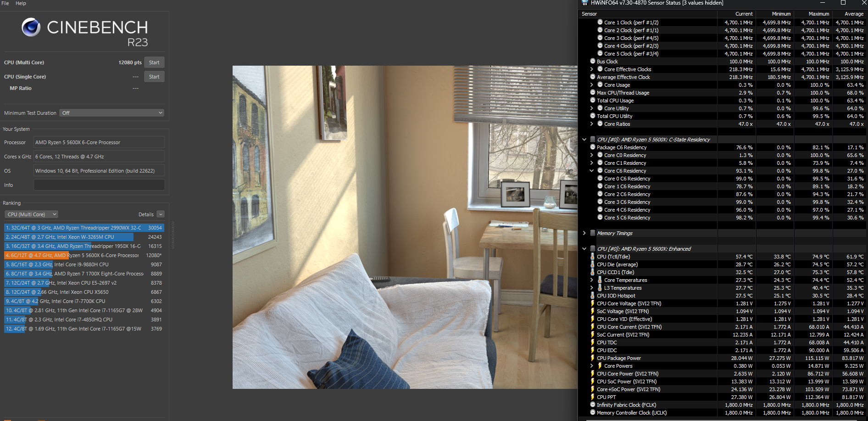Select the lightning icon beside CPU EDC

click(x=593, y=350)
